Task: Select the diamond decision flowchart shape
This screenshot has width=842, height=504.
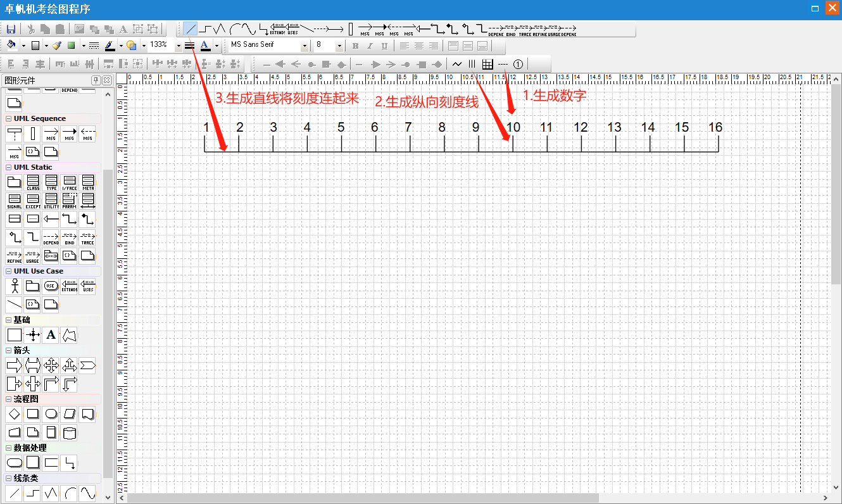Action: tap(14, 414)
